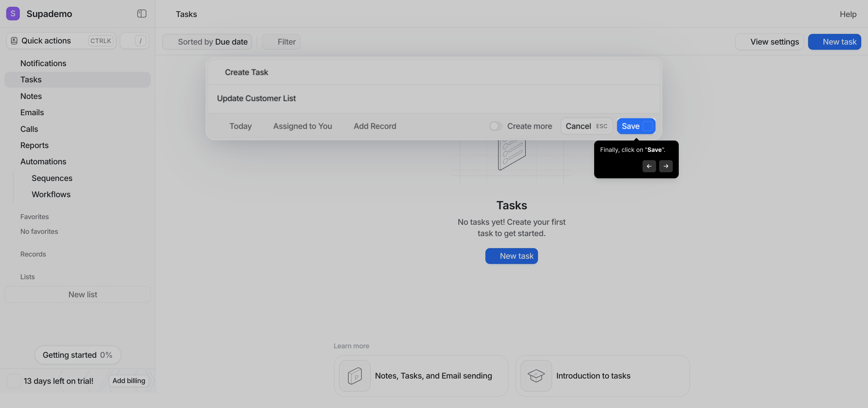Viewport: 868px width, 408px height.
Task: Open the Sorted by Due date dropdown
Action: pos(207,42)
